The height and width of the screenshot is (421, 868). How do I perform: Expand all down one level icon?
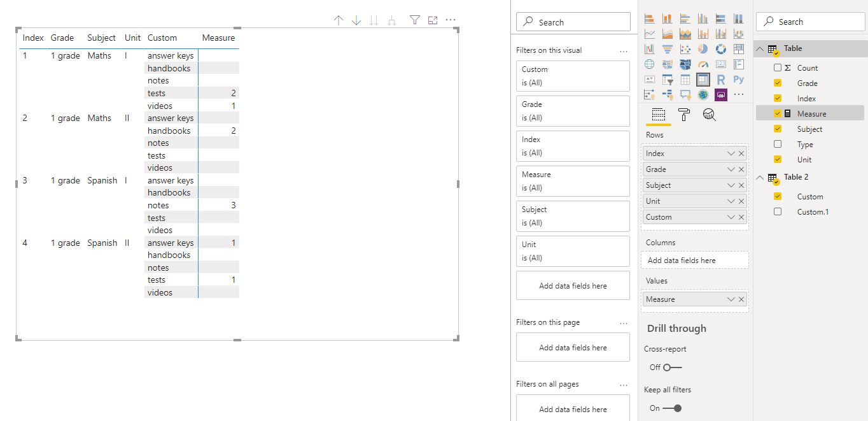click(392, 20)
